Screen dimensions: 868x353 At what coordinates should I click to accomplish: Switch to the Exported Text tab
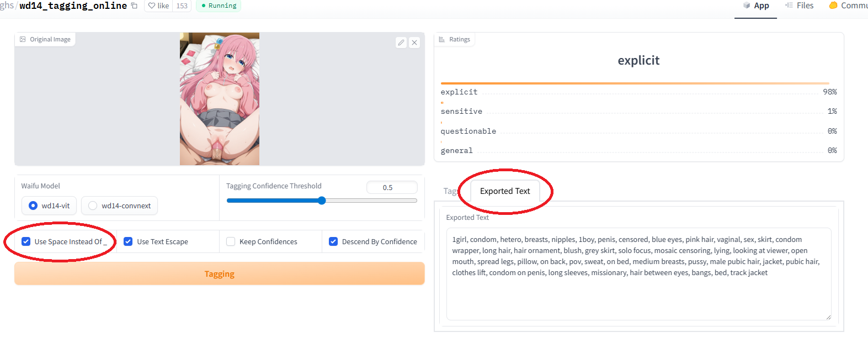coord(504,191)
